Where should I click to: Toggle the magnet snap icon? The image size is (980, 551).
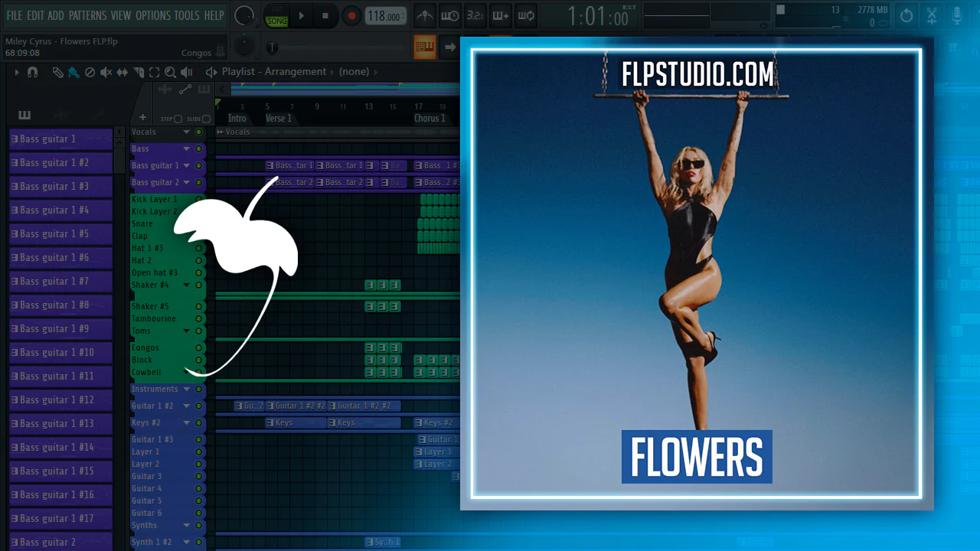(x=32, y=72)
